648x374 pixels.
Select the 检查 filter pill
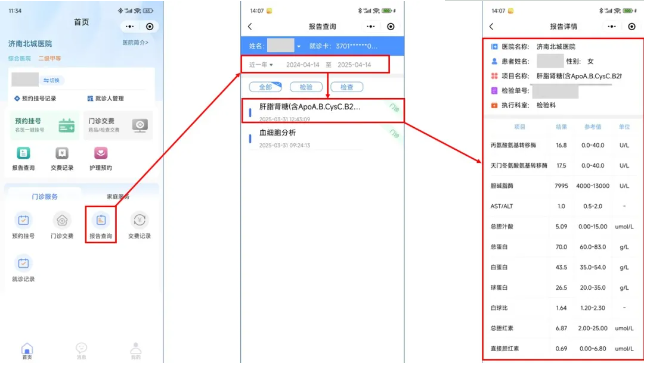(x=347, y=87)
